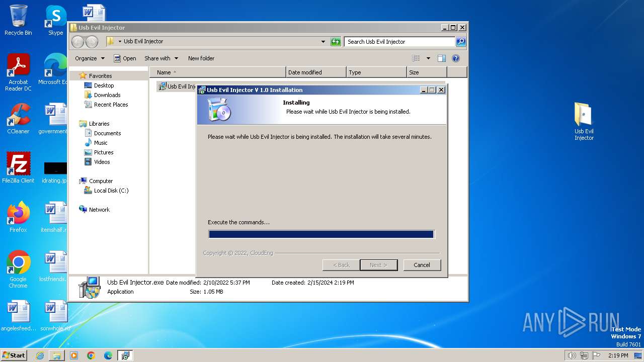Open the angelesfeed document icon

(x=18, y=316)
